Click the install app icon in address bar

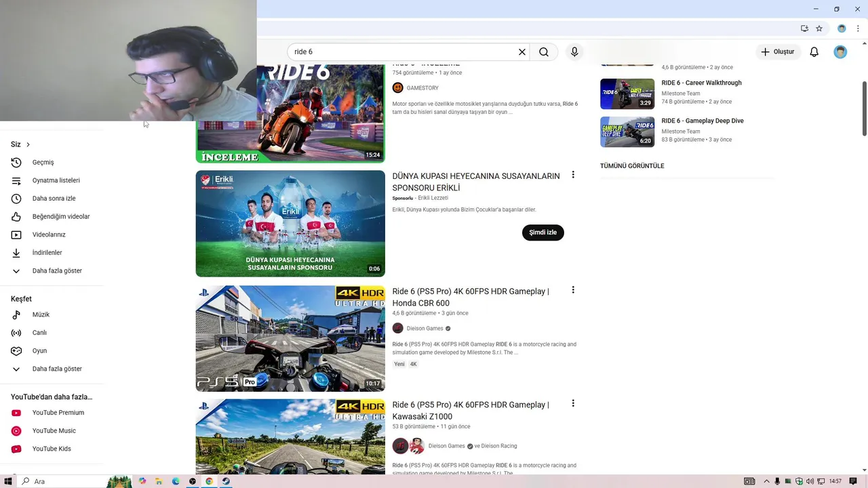804,28
